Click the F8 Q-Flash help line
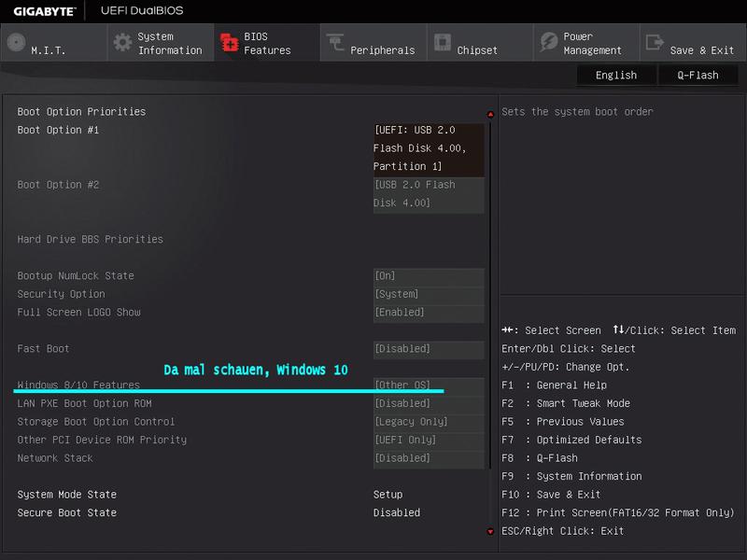This screenshot has height=560, width=747. tap(540, 458)
